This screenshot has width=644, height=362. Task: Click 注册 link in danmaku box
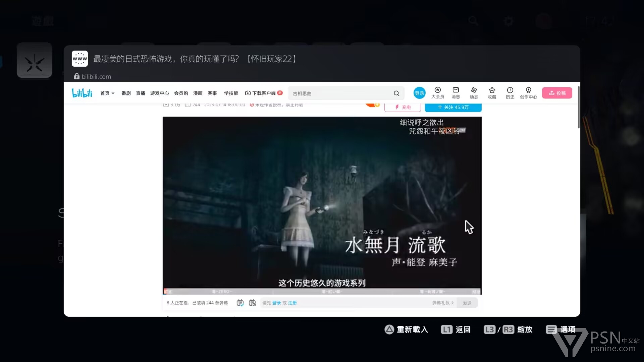coord(292,303)
